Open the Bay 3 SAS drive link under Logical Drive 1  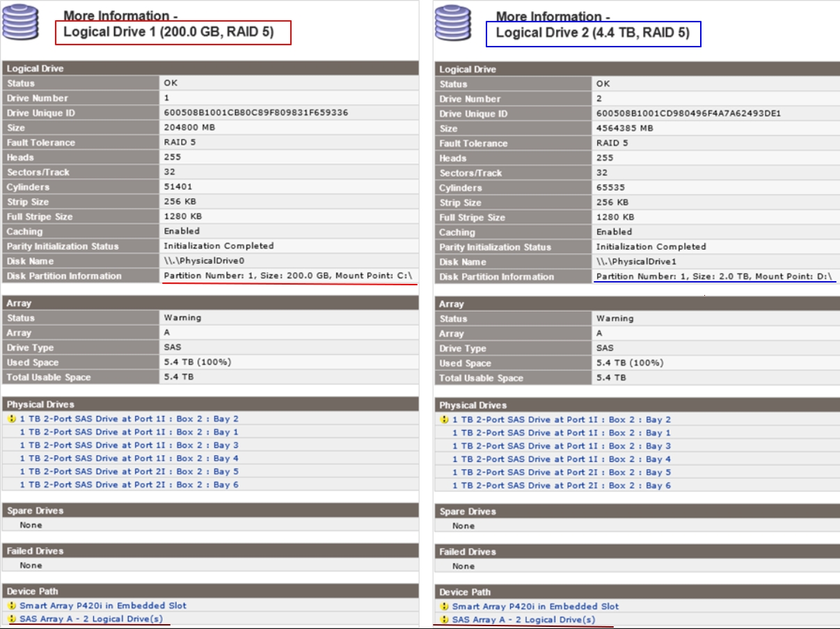tap(129, 445)
